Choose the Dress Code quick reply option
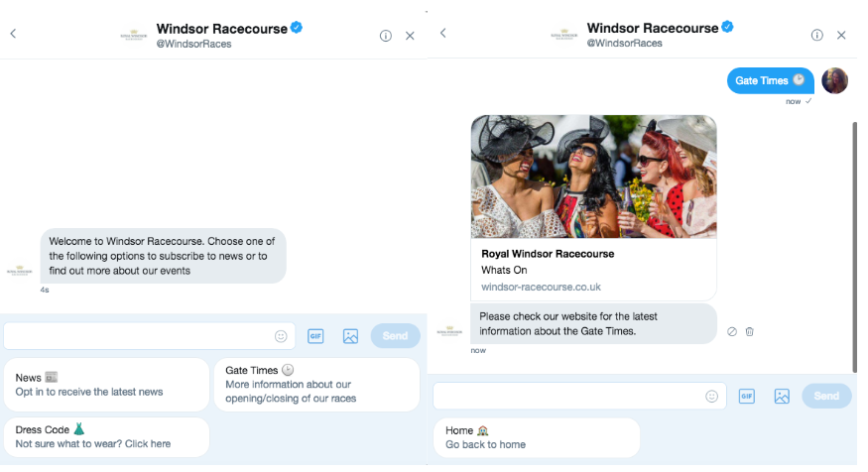 (106, 437)
